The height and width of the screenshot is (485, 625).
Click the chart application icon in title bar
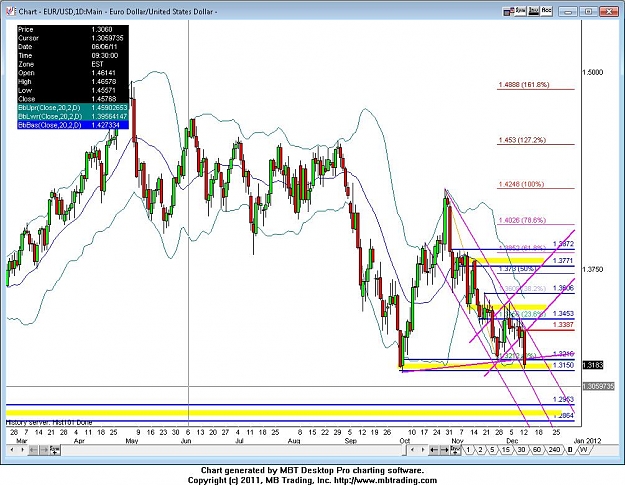pyautogui.click(x=11, y=11)
